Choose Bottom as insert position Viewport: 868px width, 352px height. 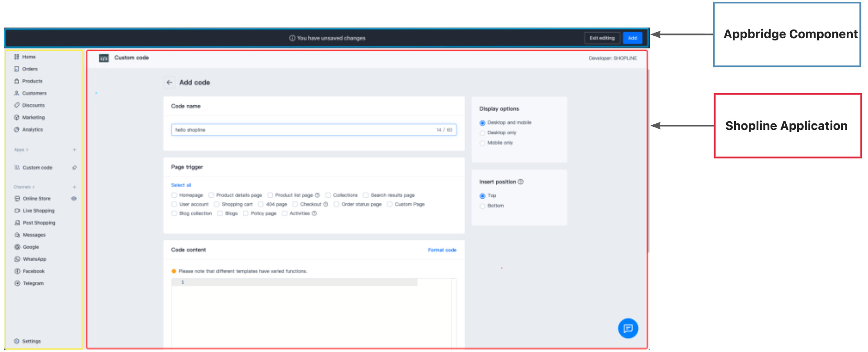click(482, 206)
